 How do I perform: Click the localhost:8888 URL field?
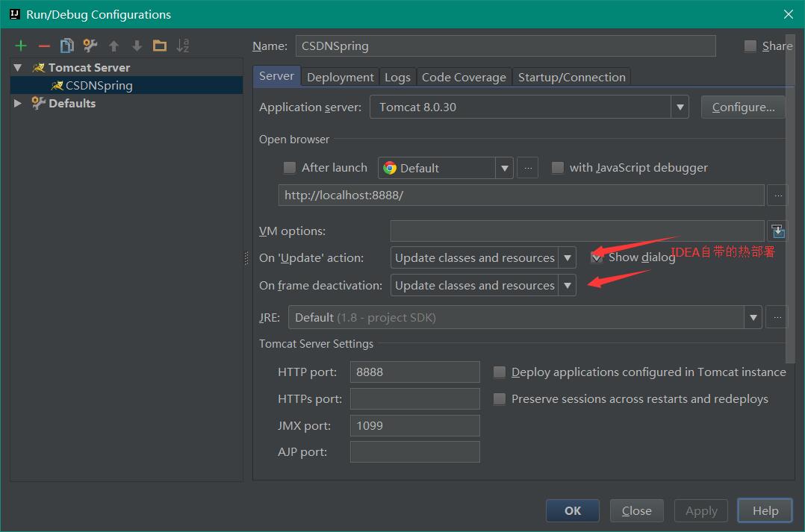point(521,195)
